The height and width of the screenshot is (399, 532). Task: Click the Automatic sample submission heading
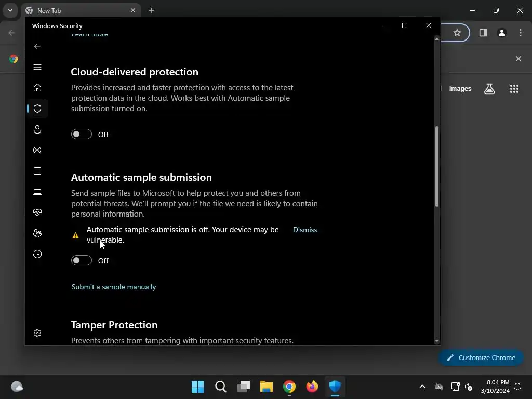click(141, 178)
